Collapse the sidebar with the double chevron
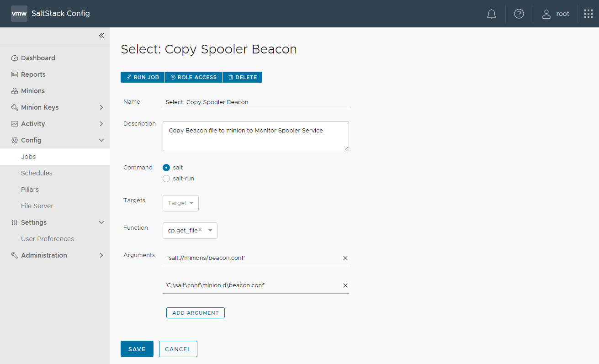This screenshot has height=364, width=599. (101, 35)
